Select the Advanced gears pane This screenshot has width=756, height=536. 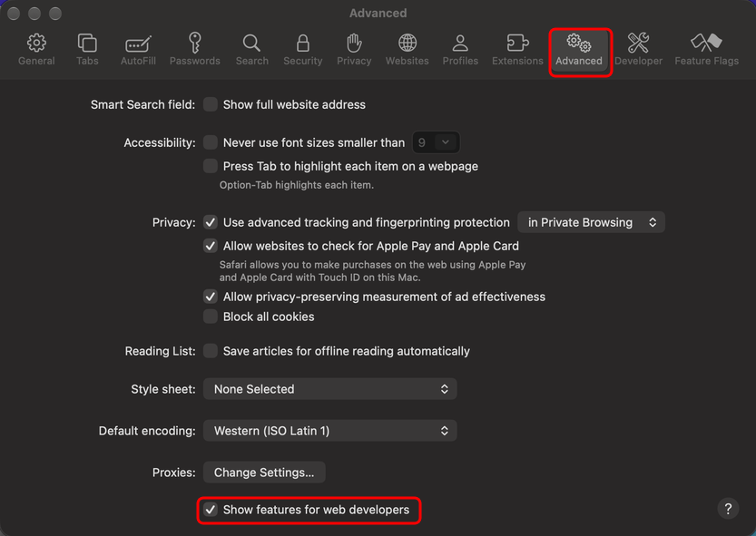point(579,50)
